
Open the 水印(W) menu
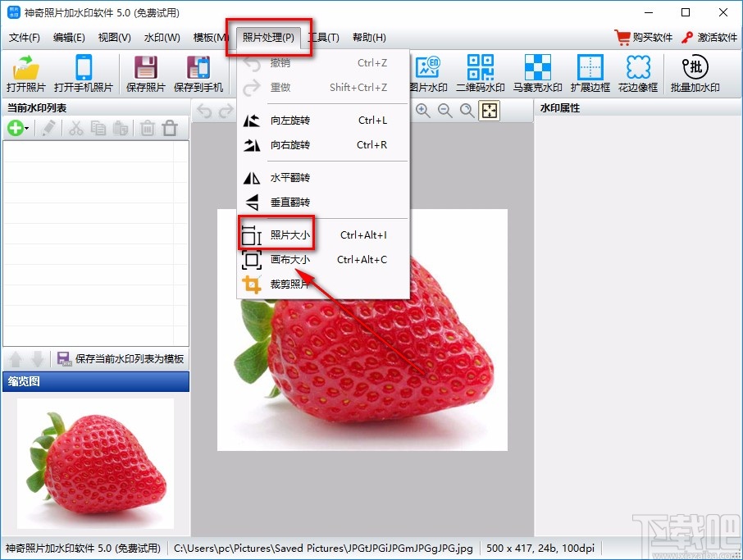(162, 38)
